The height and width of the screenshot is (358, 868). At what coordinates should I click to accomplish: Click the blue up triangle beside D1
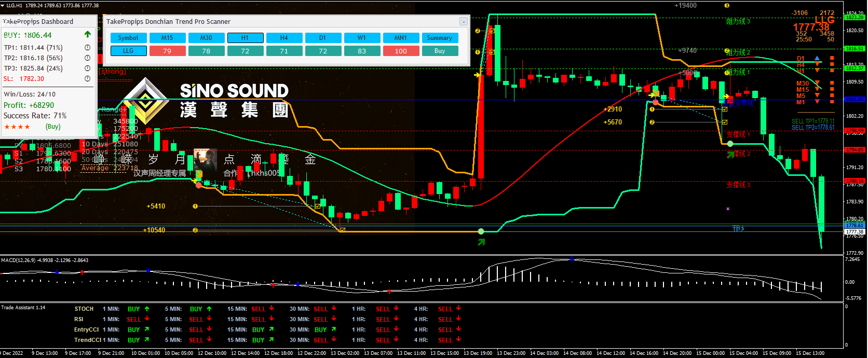pos(817,58)
